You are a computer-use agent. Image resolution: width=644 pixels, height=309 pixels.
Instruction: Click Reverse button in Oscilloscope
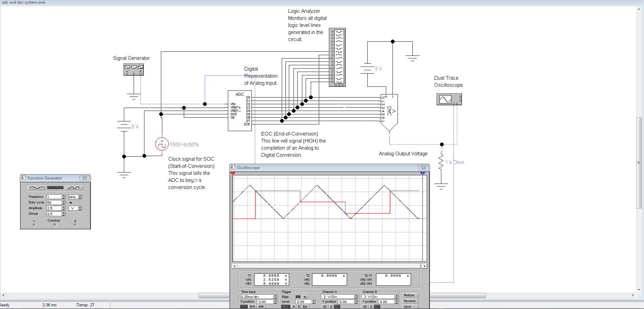click(x=410, y=301)
